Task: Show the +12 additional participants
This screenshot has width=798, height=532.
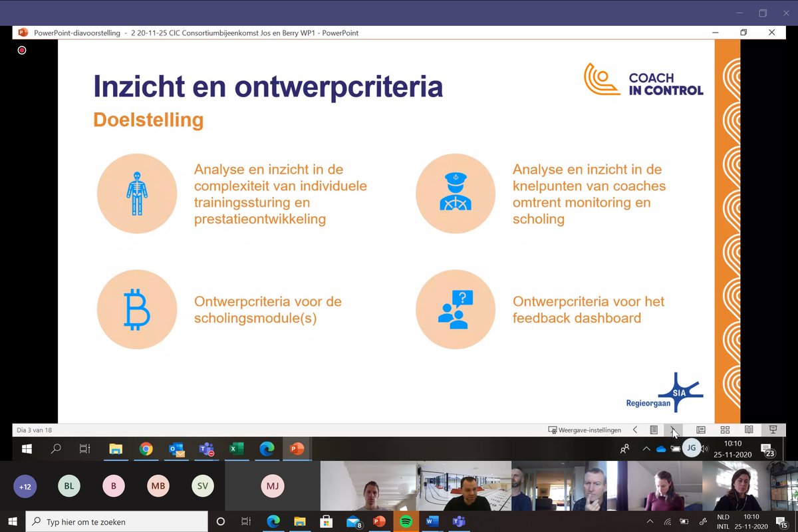Action: (x=25, y=487)
